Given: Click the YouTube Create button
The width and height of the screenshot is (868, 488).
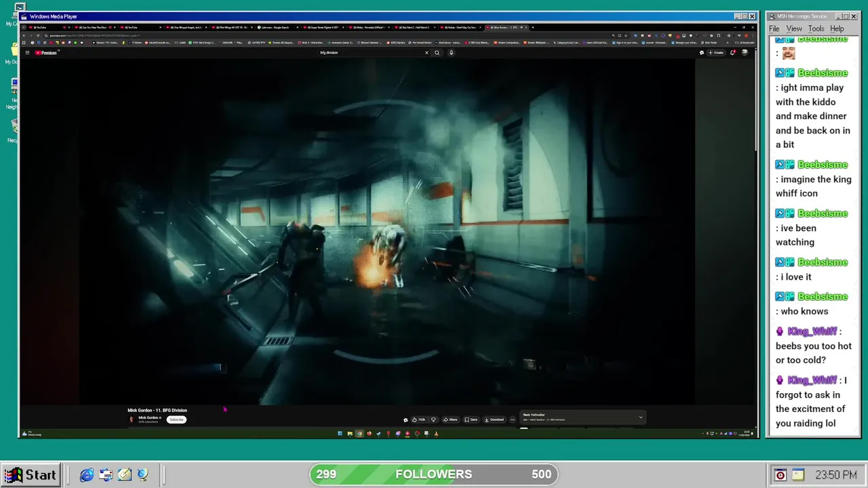Looking at the screenshot, I should tap(715, 53).
